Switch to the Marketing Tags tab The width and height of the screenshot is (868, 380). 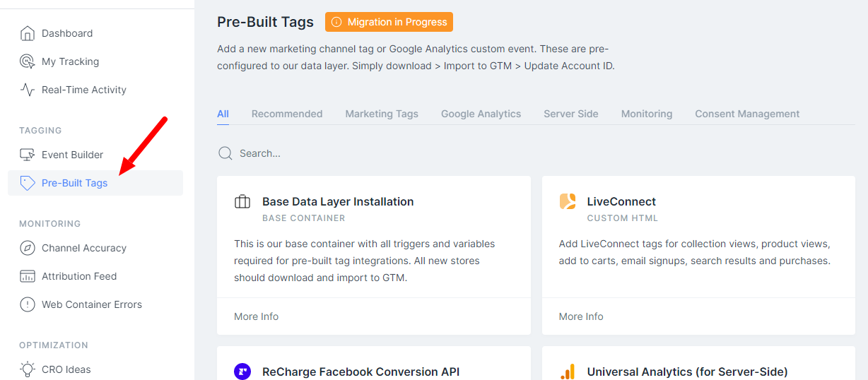coord(382,114)
